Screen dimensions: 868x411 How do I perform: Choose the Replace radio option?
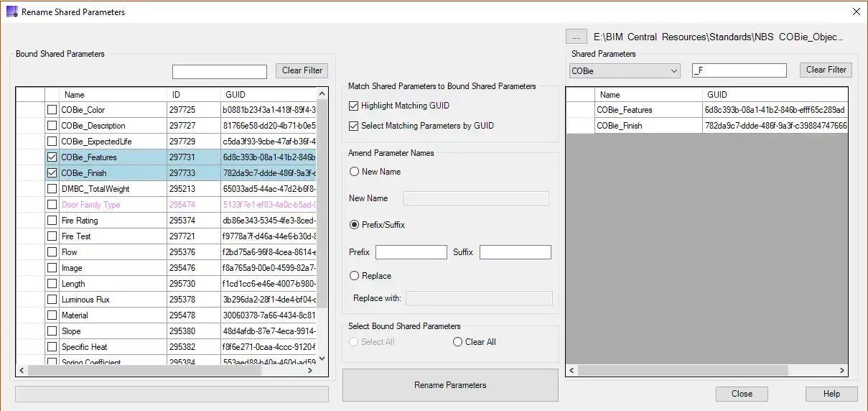pos(354,276)
